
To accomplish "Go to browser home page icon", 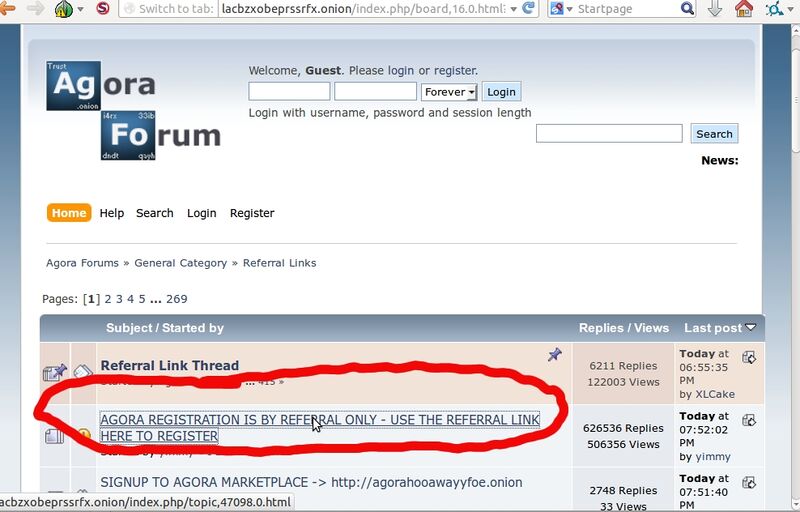I will (x=743, y=9).
